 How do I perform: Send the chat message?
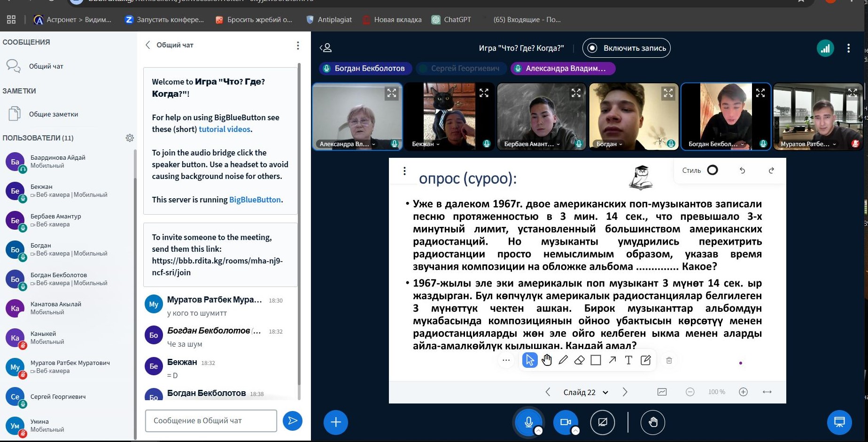pyautogui.click(x=292, y=420)
